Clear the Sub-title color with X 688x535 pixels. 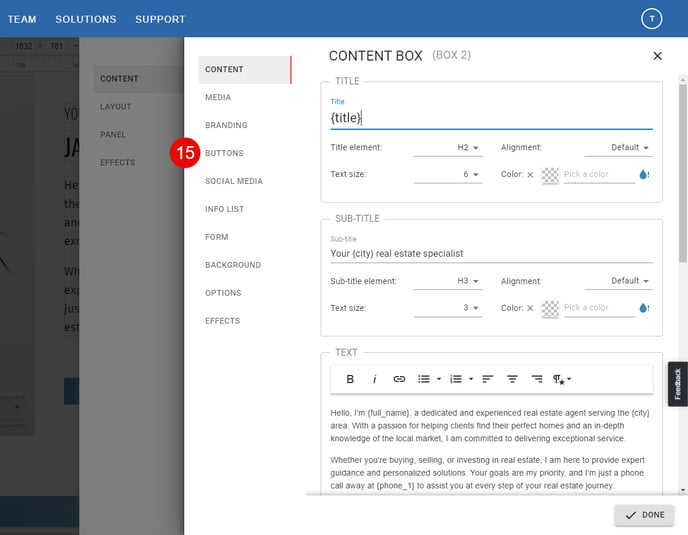coord(530,308)
